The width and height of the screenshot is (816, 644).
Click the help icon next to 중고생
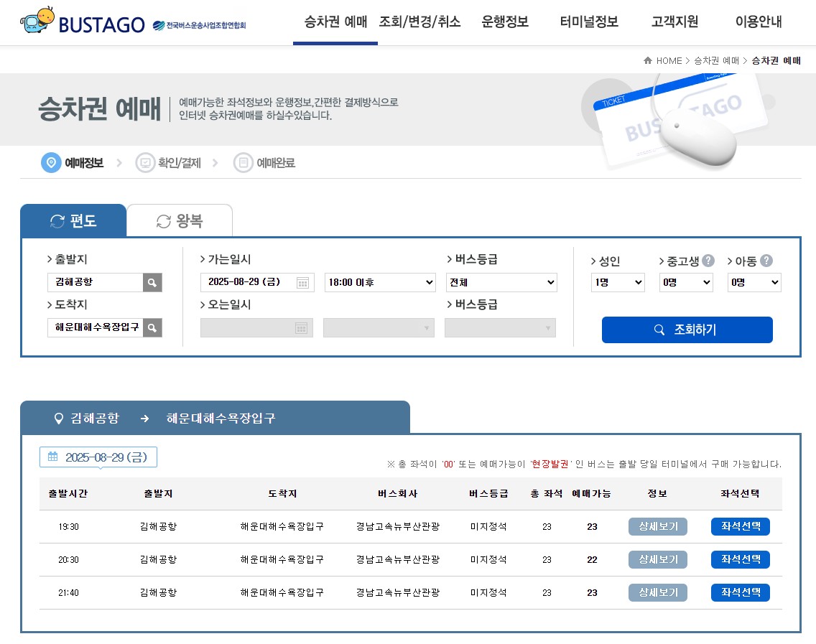708,261
